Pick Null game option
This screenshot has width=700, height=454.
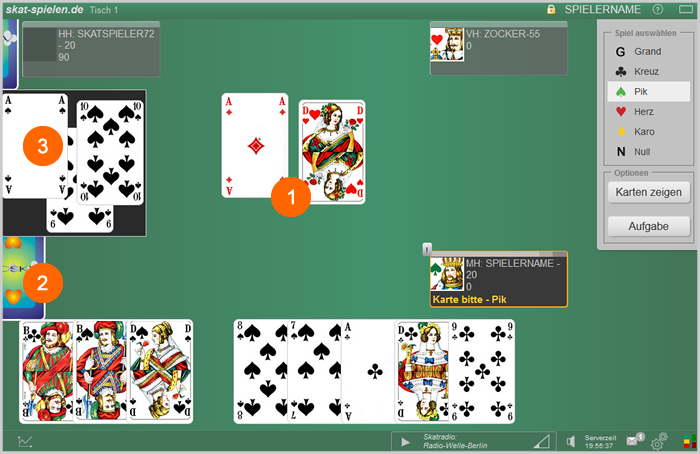point(647,152)
